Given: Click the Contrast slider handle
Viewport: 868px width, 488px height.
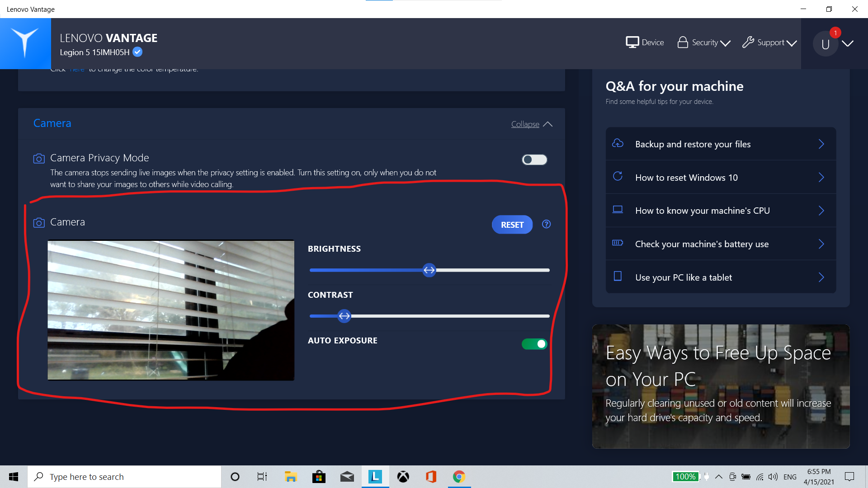Looking at the screenshot, I should pos(344,316).
